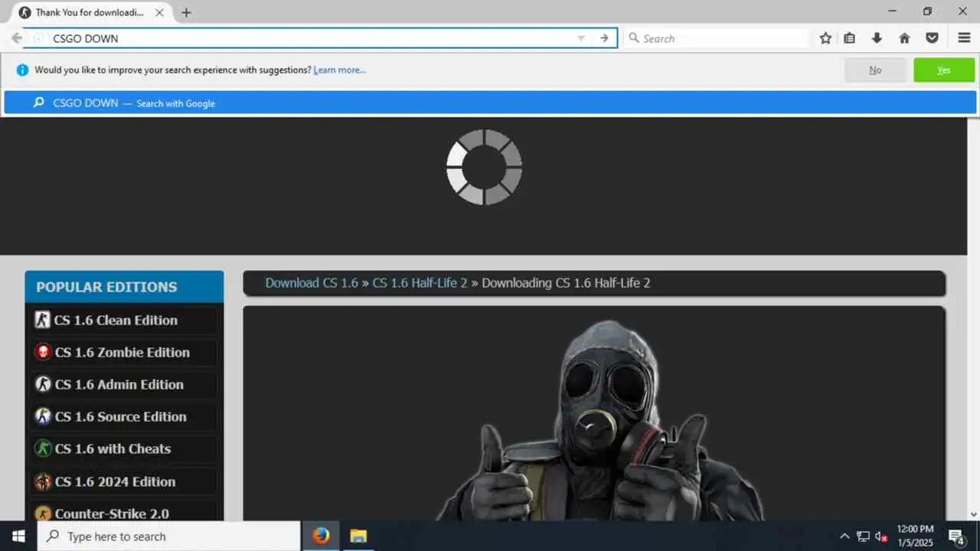This screenshot has height=551, width=980.
Task: Open the bookmarks list icon
Action: 850,38
